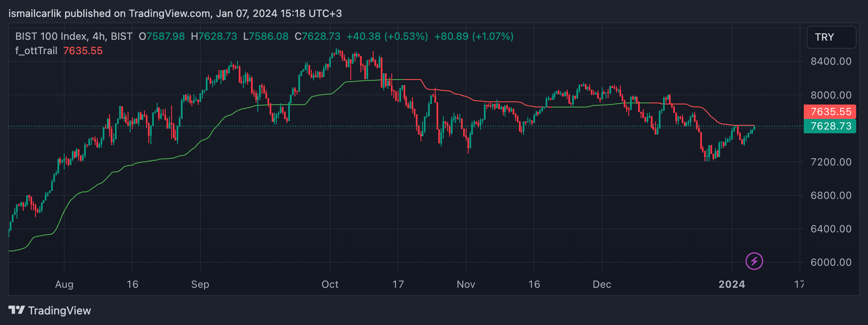
Task: Click the low value L7586.08
Action: pyautogui.click(x=266, y=36)
